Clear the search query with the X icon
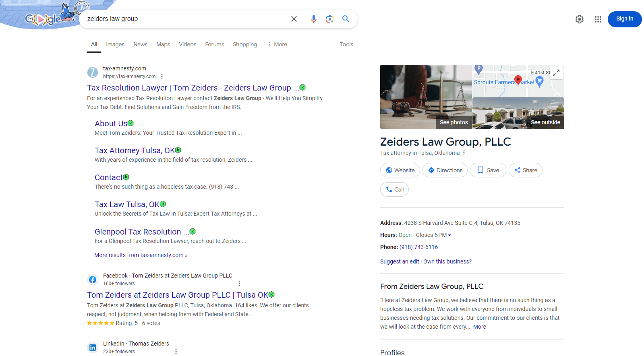 294,19
